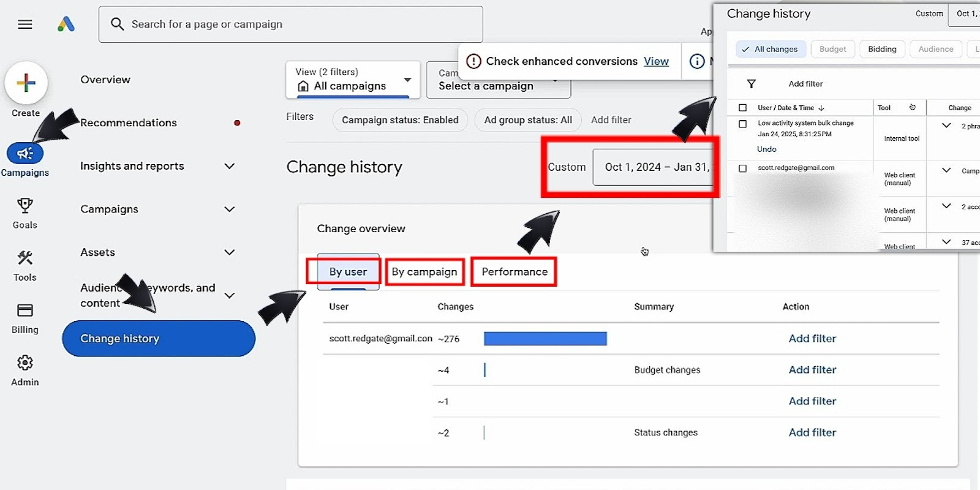
Task: Open Admin gear icon in sidebar
Action: 25,363
